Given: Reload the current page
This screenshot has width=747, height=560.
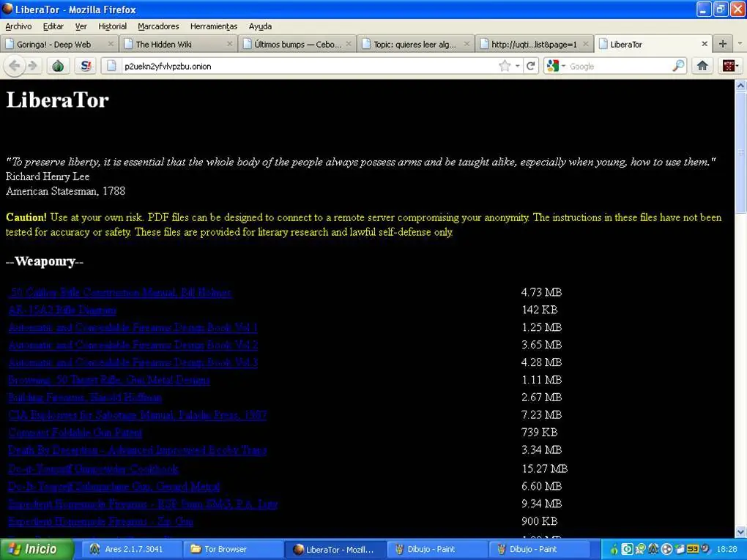Looking at the screenshot, I should [530, 66].
